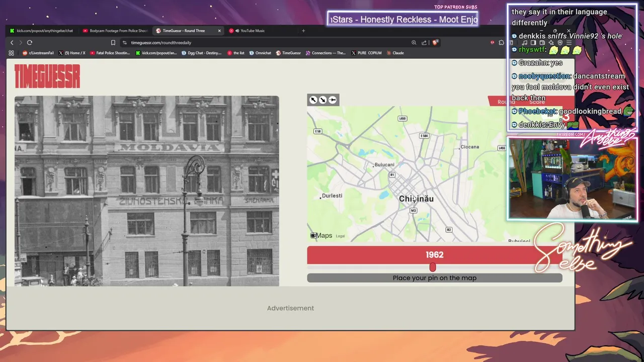Open 'the list' bookmark
The height and width of the screenshot is (362, 644).
point(235,53)
